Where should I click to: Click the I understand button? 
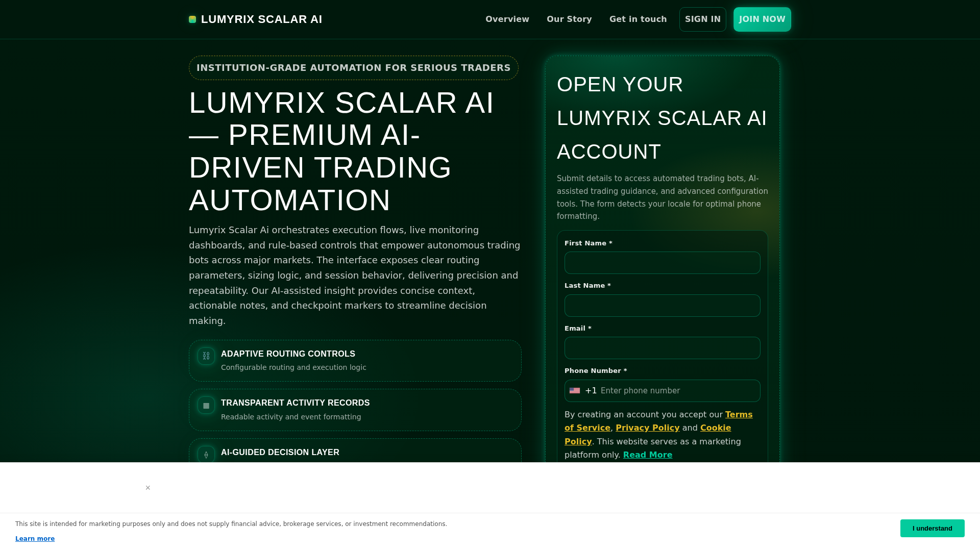932,529
